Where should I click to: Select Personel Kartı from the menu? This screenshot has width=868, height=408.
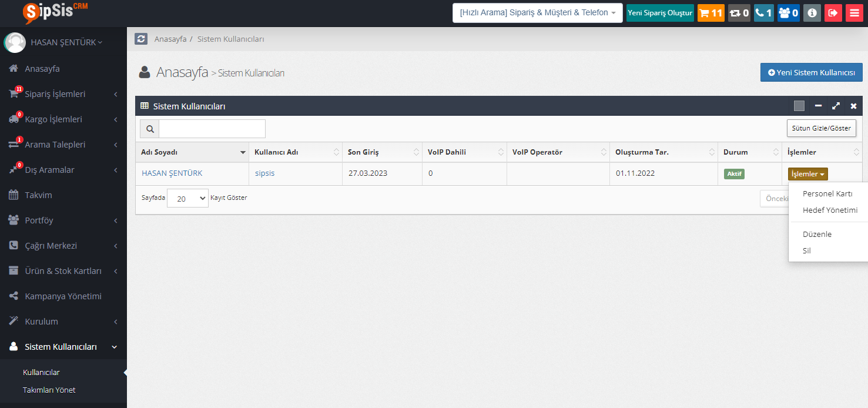coord(827,194)
